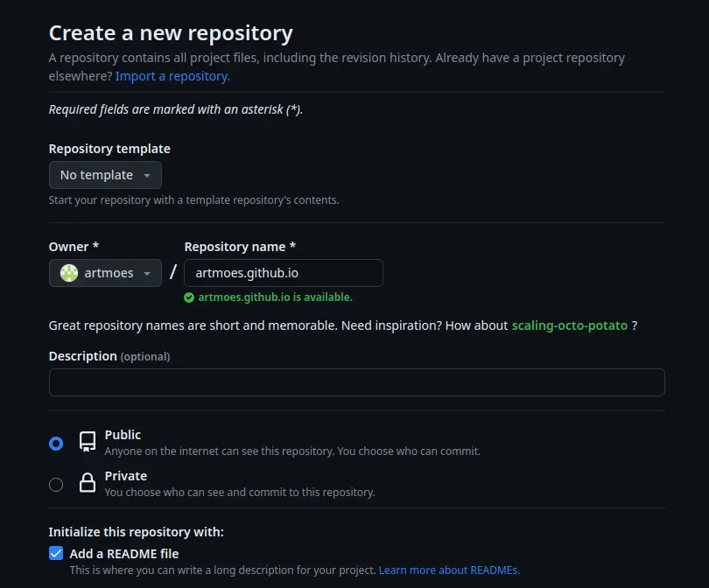Click the Add a README file label
This screenshot has width=709, height=588.
124,554
